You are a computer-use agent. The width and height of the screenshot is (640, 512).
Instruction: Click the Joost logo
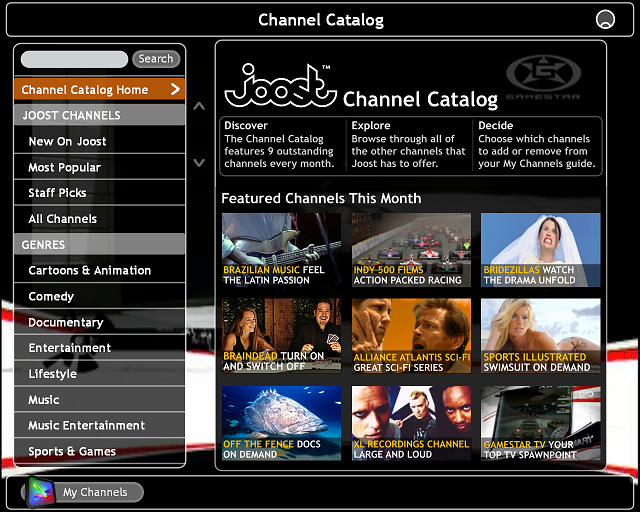tap(281, 85)
